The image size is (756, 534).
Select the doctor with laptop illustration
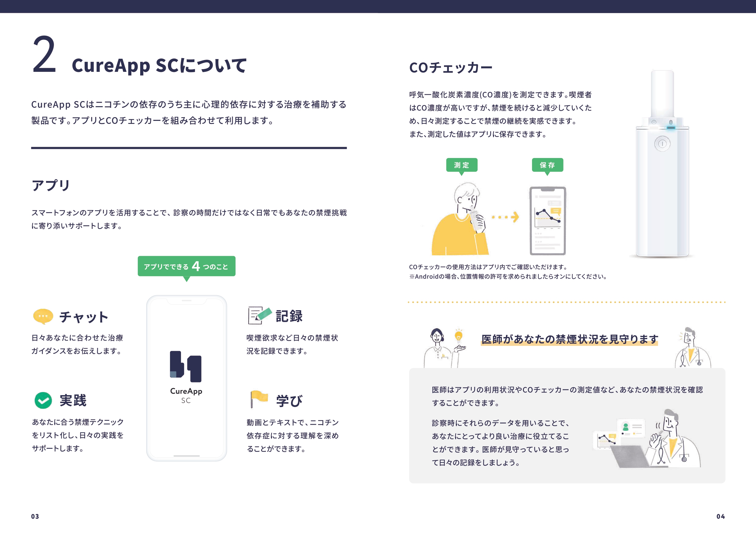[647, 439]
